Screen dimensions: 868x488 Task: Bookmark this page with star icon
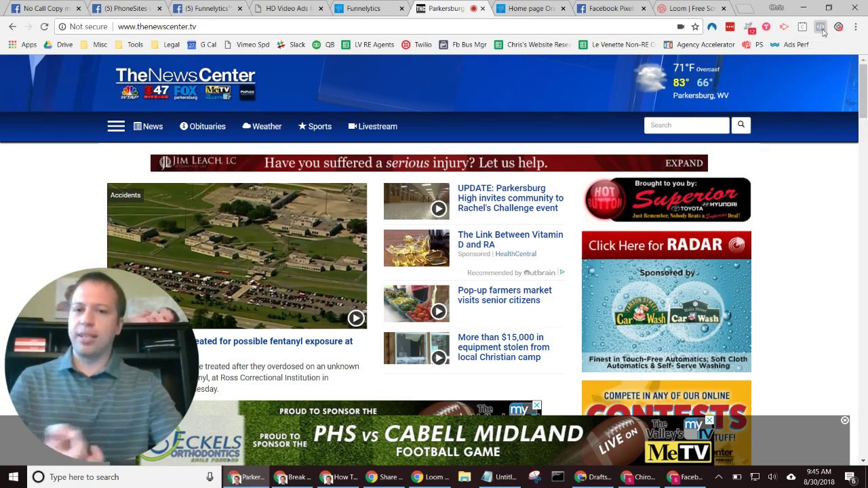[x=695, y=26]
